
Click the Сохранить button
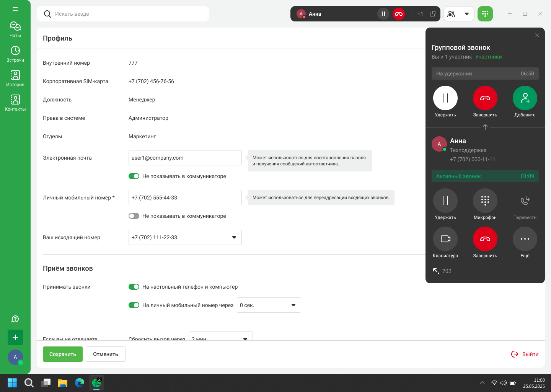[63, 354]
